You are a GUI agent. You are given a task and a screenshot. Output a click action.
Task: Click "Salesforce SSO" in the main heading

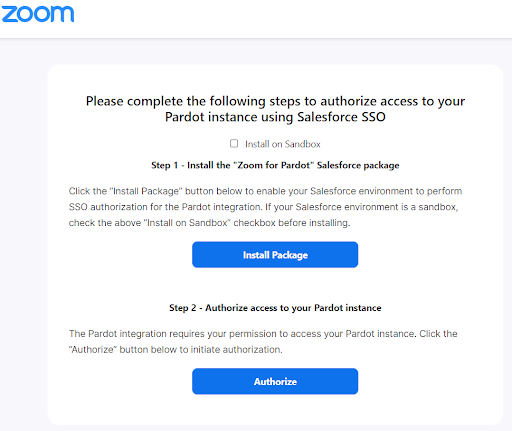coord(341,117)
